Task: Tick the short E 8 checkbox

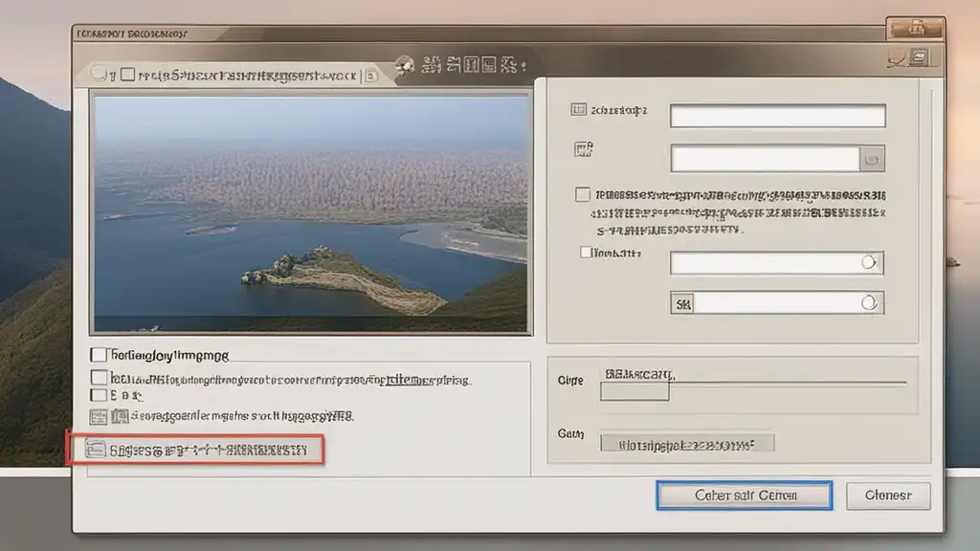Action: coord(99,395)
